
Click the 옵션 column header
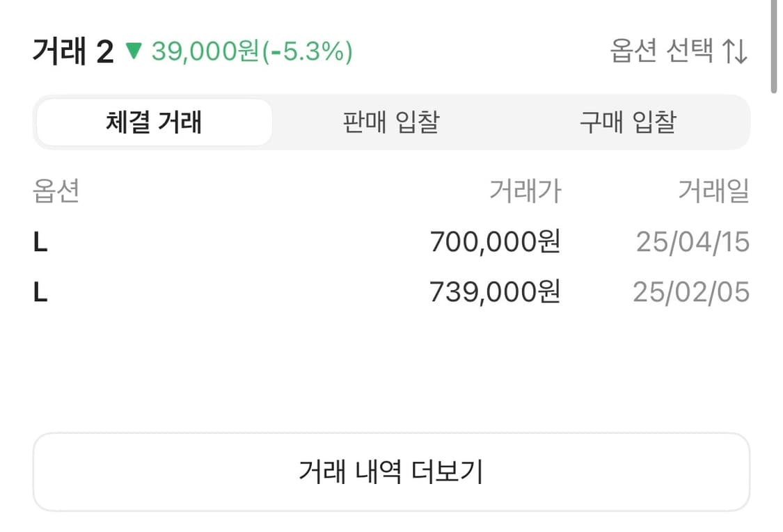click(x=56, y=193)
